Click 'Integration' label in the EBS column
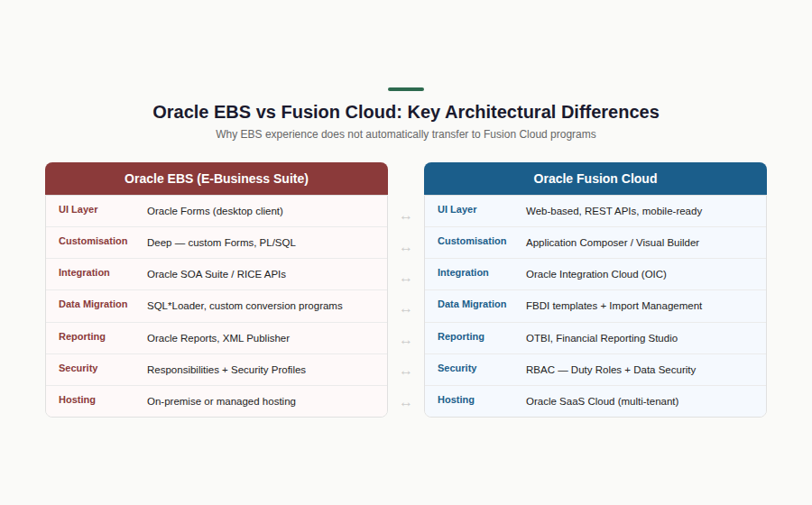 (x=84, y=272)
